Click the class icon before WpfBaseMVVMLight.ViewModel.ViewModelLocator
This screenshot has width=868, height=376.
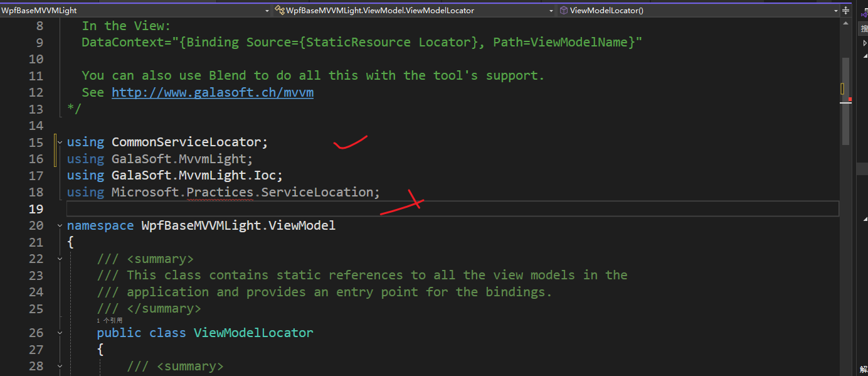click(280, 10)
